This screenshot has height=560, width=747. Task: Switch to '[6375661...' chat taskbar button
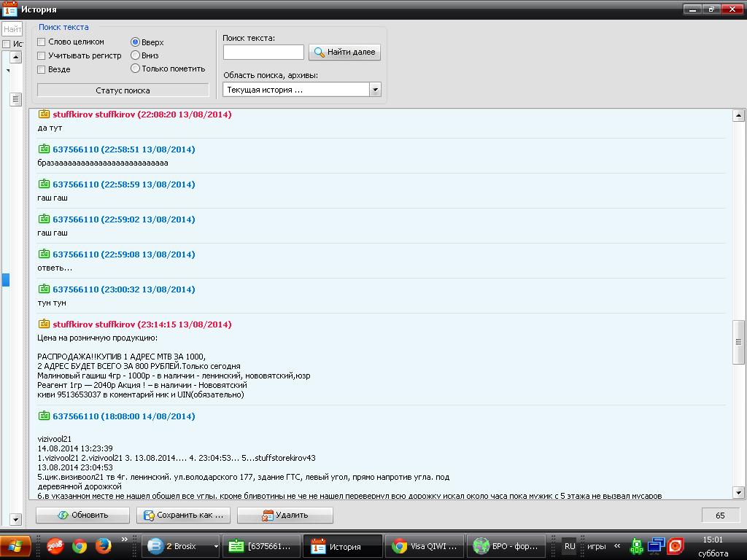(x=262, y=546)
